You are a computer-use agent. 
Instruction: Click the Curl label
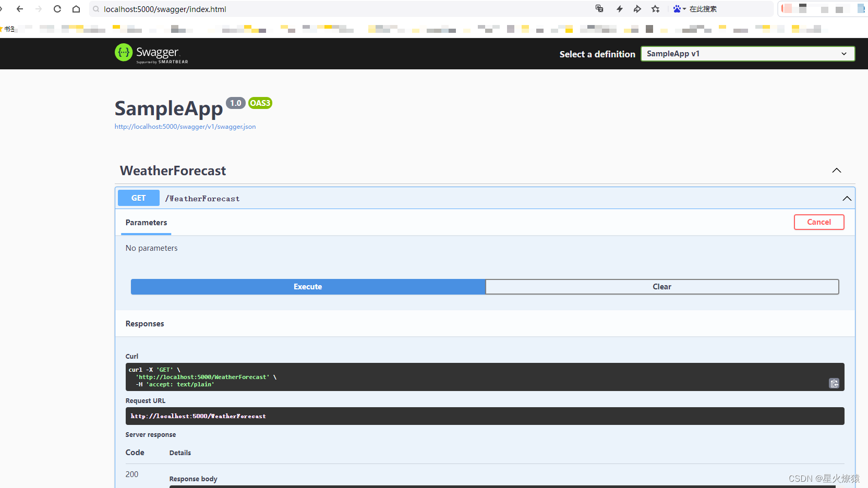pyautogui.click(x=132, y=357)
